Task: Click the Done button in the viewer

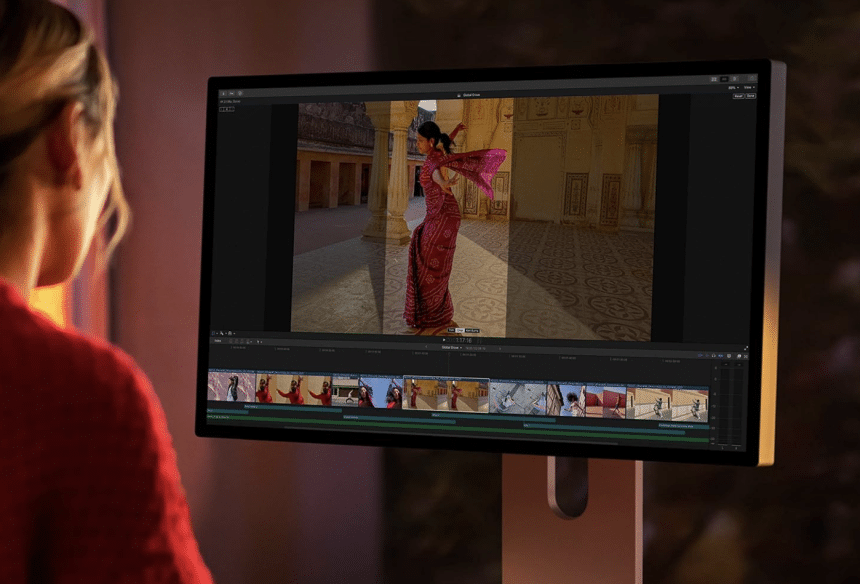Action: [x=749, y=96]
